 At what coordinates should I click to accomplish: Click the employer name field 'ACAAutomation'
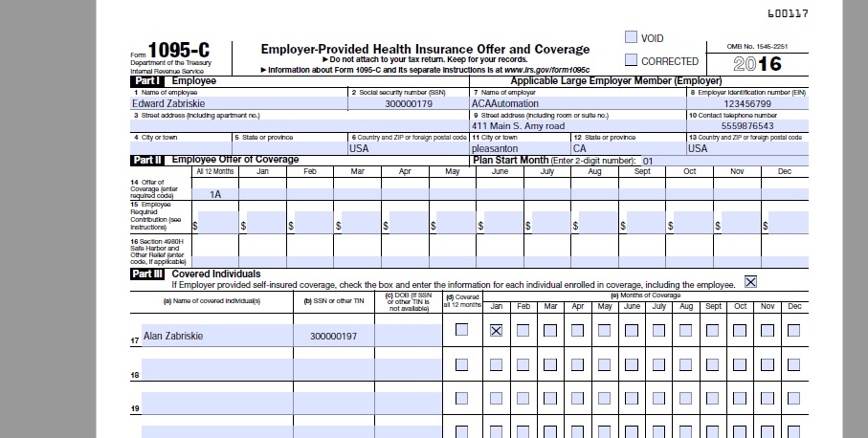[578, 103]
